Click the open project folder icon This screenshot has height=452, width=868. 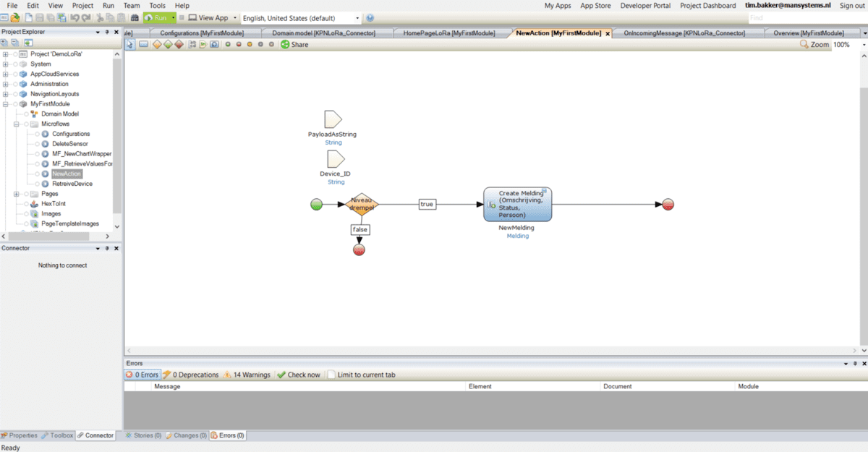pyautogui.click(x=14, y=17)
